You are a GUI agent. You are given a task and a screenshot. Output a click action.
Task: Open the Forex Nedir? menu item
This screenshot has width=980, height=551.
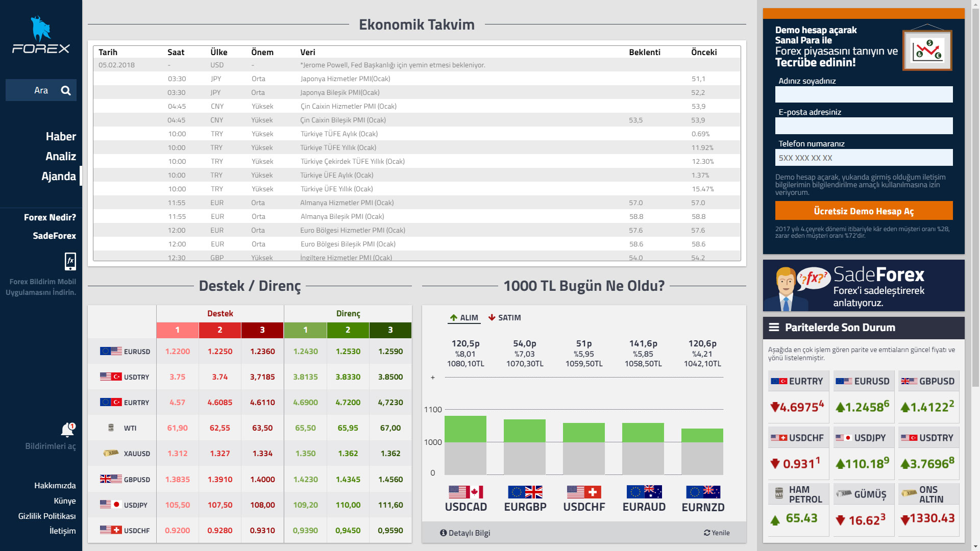(50, 217)
